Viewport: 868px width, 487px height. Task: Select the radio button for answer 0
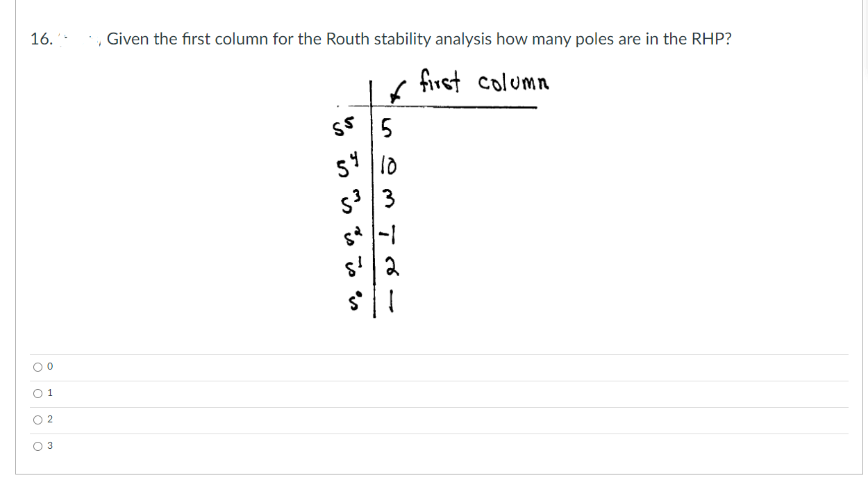point(38,366)
